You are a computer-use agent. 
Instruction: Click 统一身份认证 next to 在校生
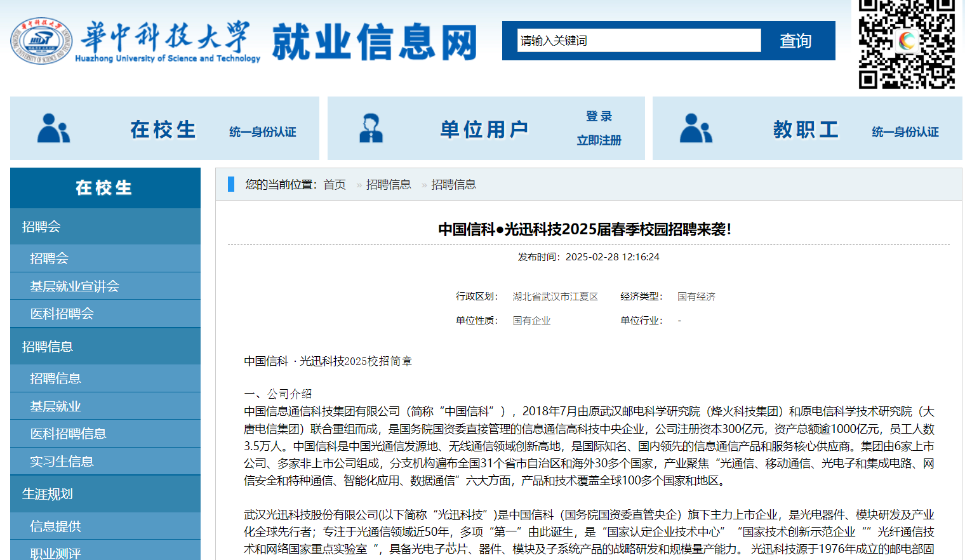[x=263, y=132]
